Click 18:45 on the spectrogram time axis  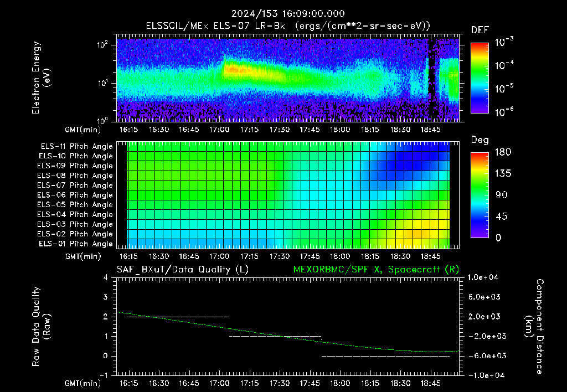430,130
